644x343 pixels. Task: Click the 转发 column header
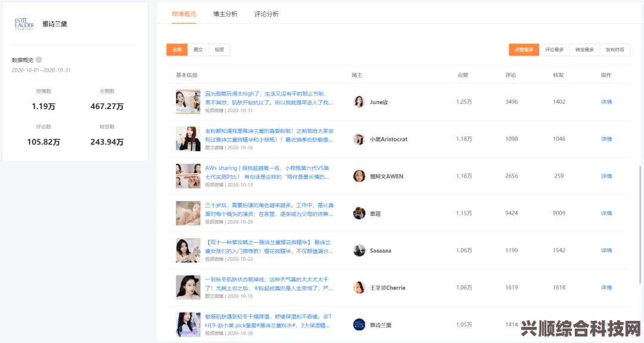pos(558,75)
